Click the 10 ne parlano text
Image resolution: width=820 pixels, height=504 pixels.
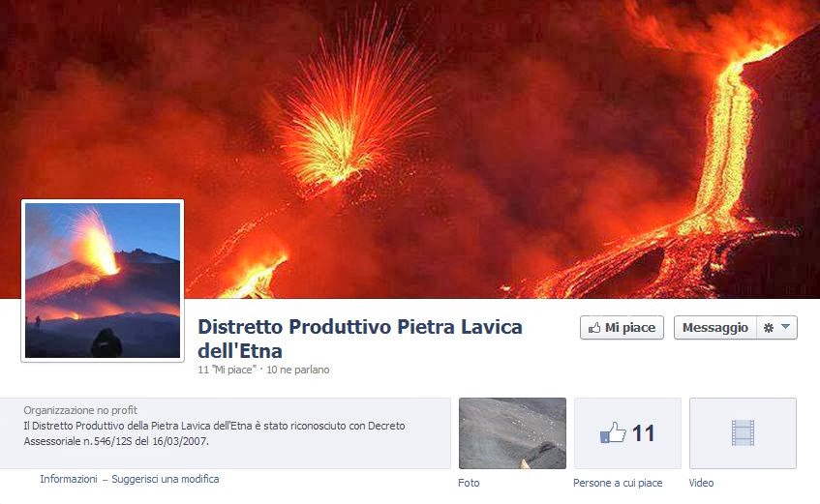point(298,370)
